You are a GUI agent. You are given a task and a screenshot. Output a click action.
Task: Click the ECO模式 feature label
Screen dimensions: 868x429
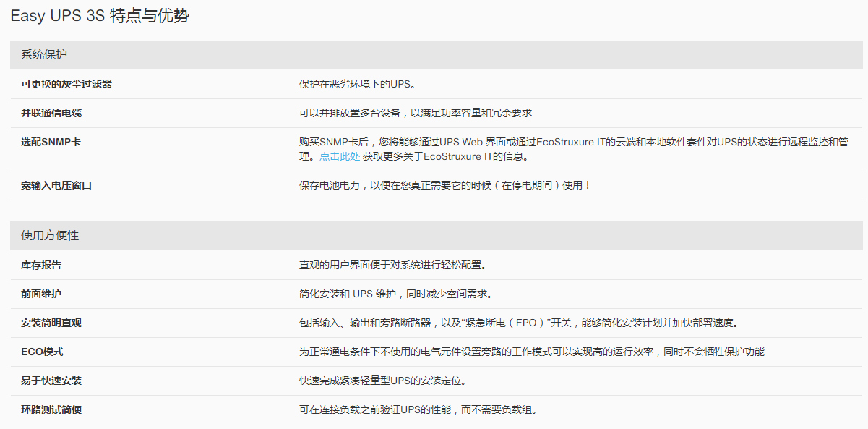pos(42,352)
